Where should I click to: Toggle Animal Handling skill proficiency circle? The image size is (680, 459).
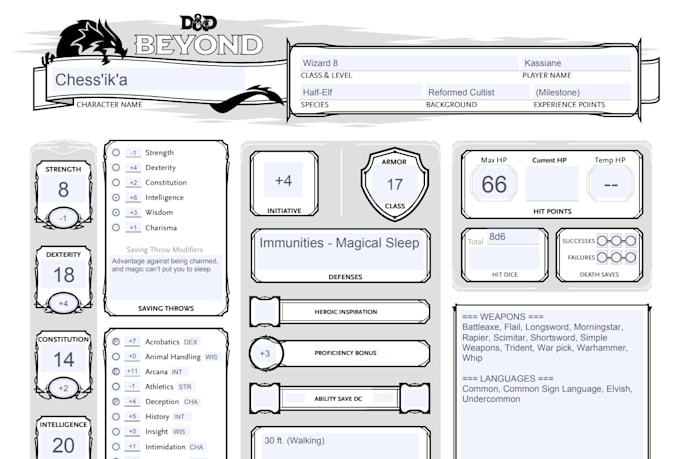pyautogui.click(x=116, y=357)
